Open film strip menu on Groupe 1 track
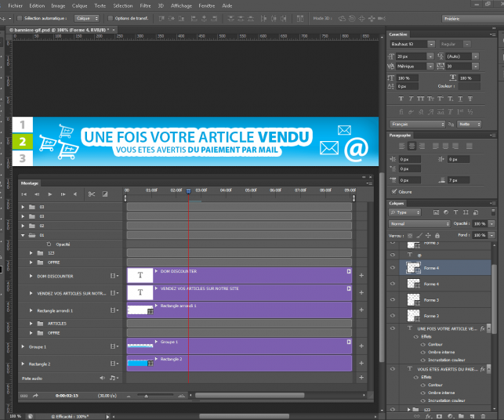This screenshot has height=420, width=504. click(x=114, y=346)
